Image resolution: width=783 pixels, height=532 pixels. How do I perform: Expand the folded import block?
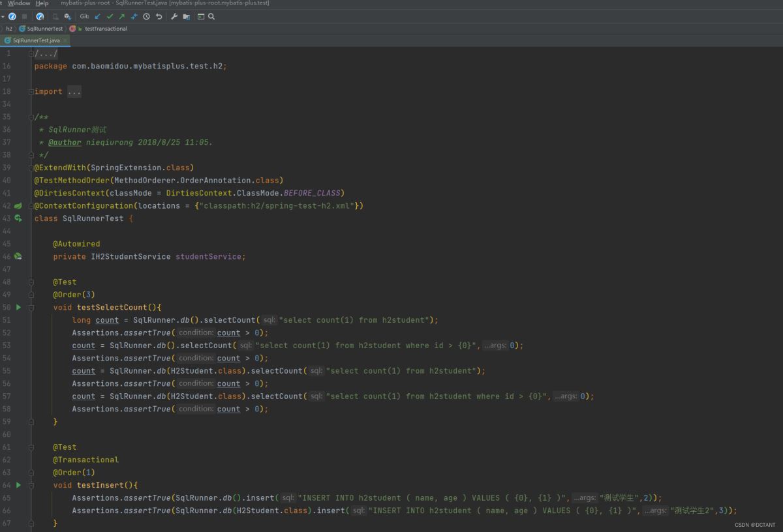[74, 92]
